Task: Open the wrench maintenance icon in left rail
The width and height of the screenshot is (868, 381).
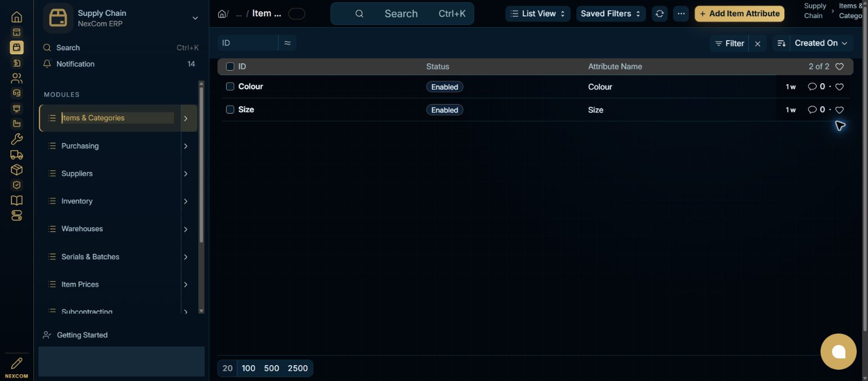Action: point(16,139)
